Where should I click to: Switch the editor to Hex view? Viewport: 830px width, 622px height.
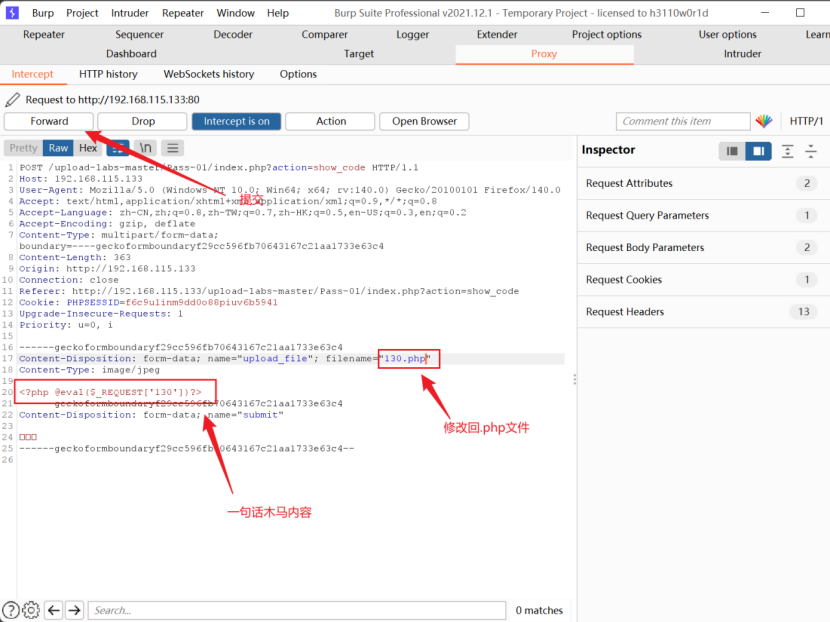88,148
